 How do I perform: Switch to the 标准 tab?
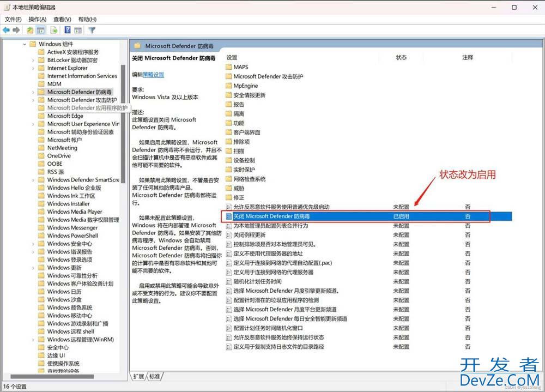point(155,376)
